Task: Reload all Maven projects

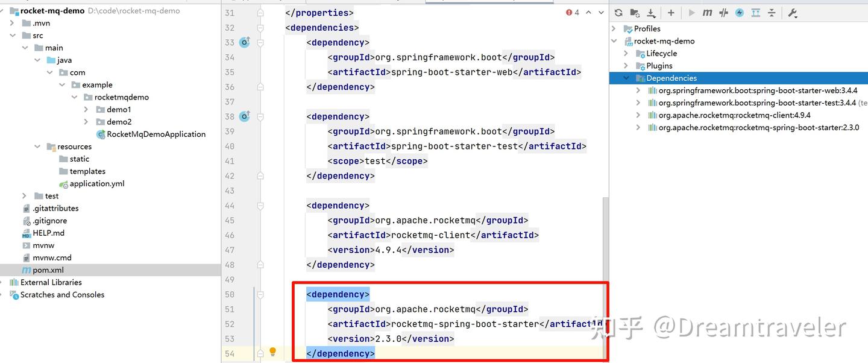Action: coord(618,12)
